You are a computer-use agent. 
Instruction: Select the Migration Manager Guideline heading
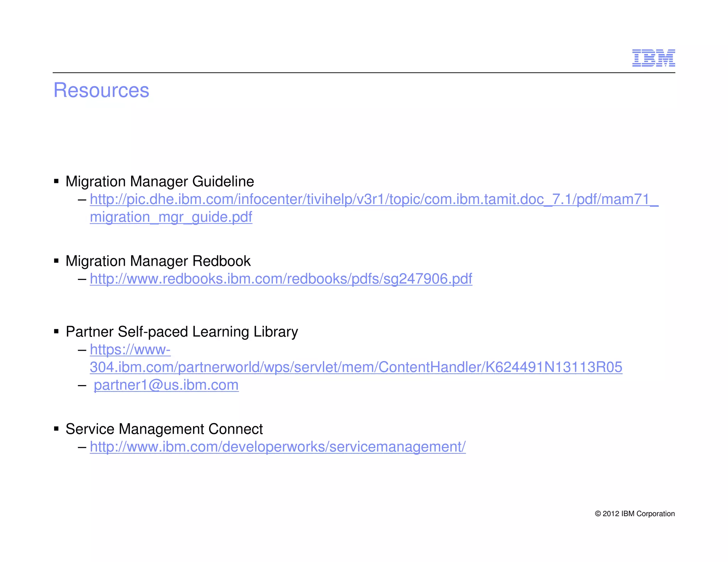pos(160,182)
